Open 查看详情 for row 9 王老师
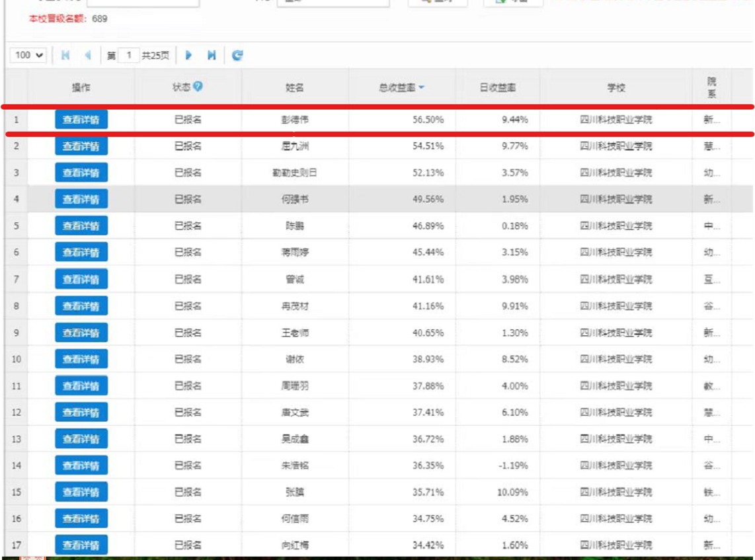755x560 pixels. point(81,333)
